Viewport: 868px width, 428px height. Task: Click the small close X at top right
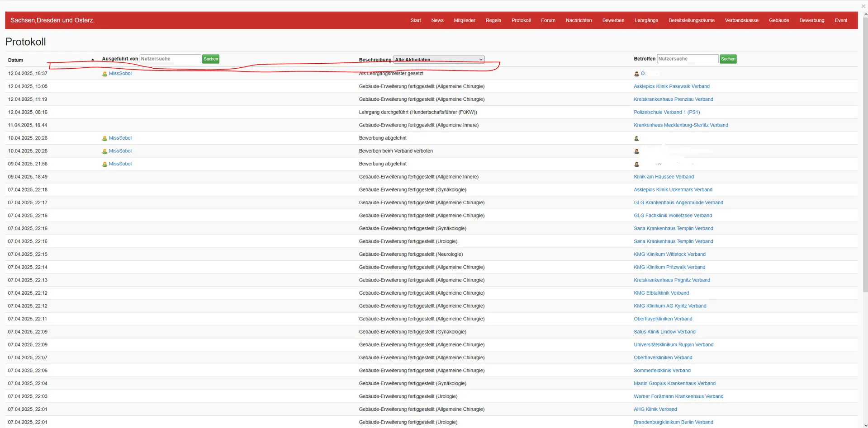pyautogui.click(x=863, y=6)
